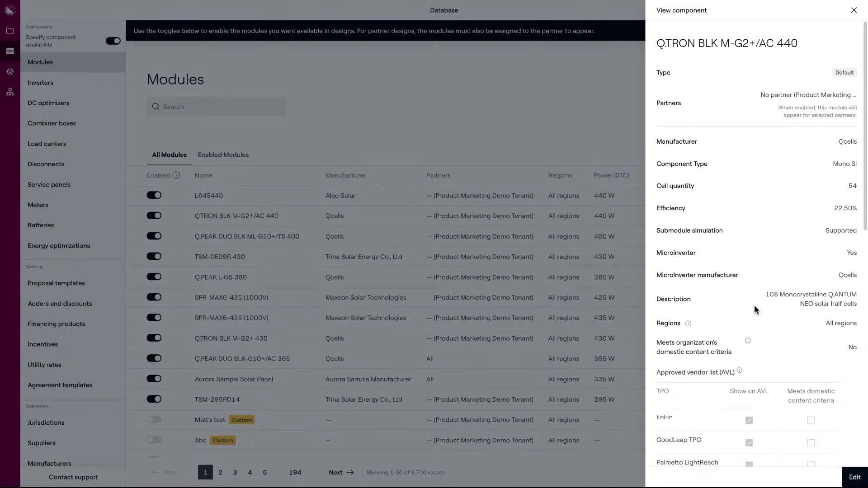
Task: Click info icon next to Enabled column
Action: pos(176,175)
